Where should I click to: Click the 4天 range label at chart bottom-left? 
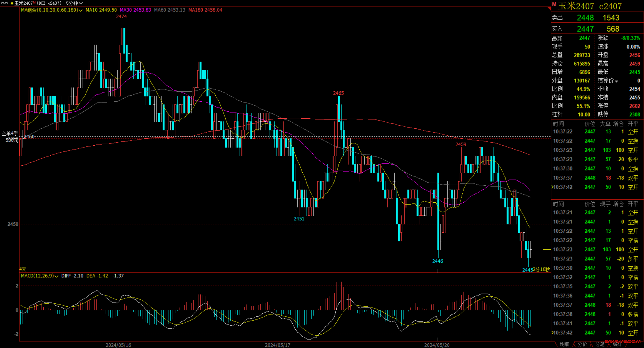[23, 269]
